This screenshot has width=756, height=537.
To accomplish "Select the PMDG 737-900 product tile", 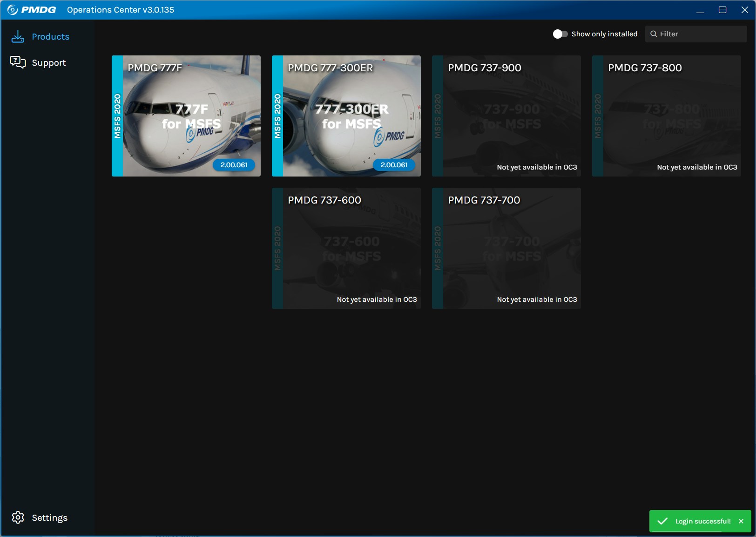I will [x=506, y=116].
